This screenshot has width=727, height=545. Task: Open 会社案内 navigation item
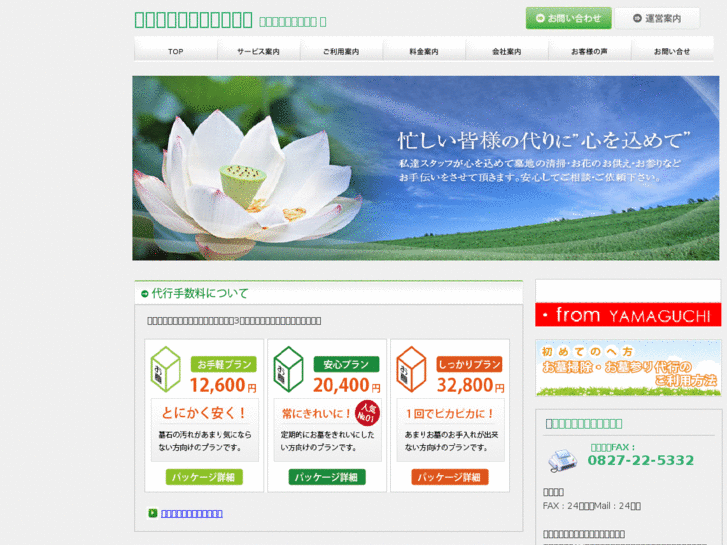(x=507, y=51)
